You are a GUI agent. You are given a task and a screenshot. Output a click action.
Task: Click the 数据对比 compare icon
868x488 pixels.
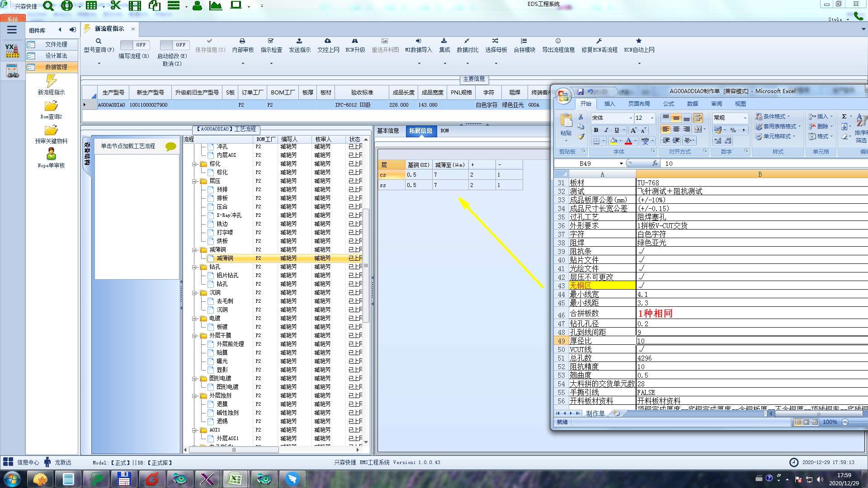click(467, 41)
